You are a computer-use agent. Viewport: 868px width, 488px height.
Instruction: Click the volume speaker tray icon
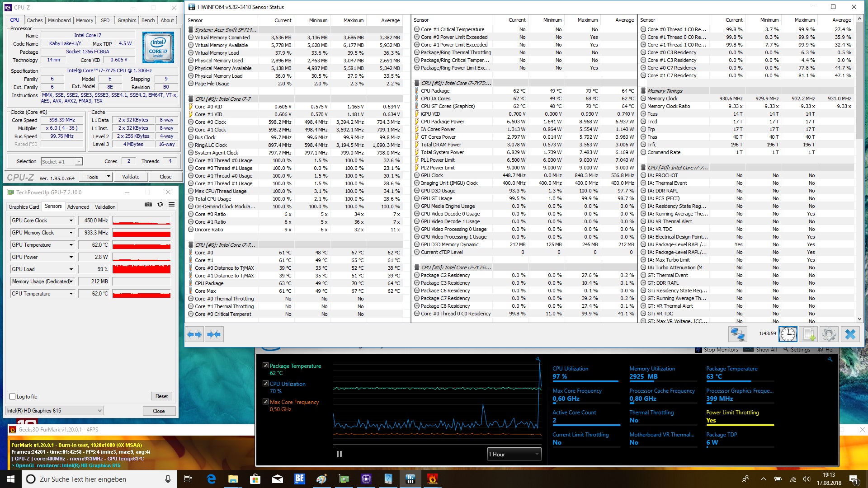(x=807, y=479)
